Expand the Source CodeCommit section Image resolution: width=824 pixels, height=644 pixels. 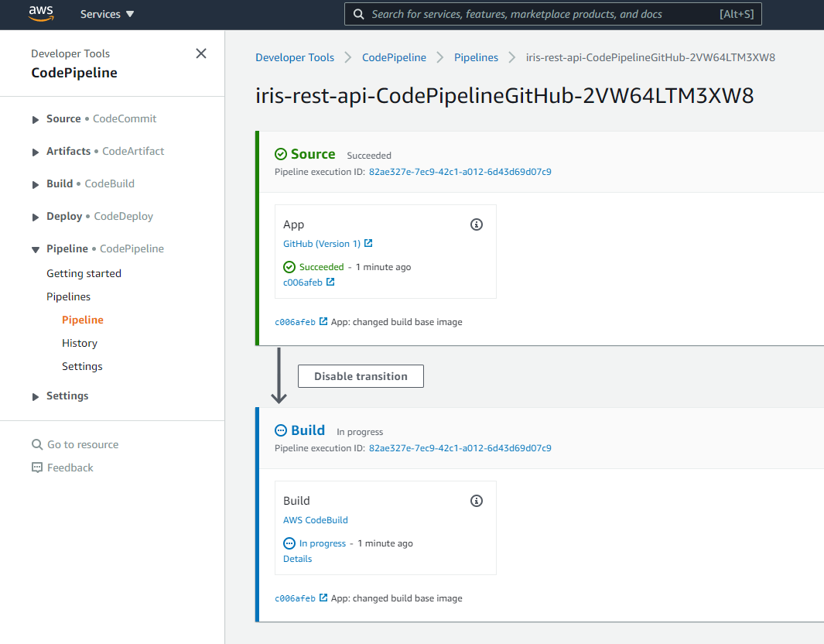coord(36,119)
